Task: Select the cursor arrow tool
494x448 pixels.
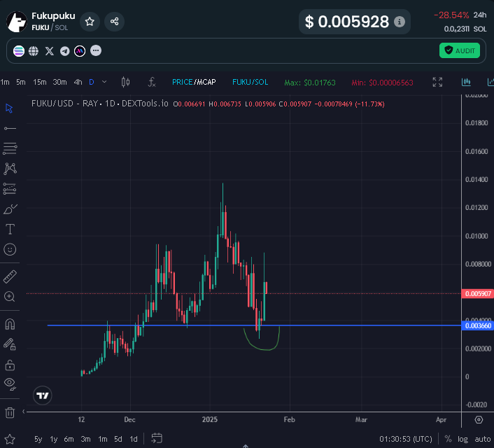Action: [9, 108]
